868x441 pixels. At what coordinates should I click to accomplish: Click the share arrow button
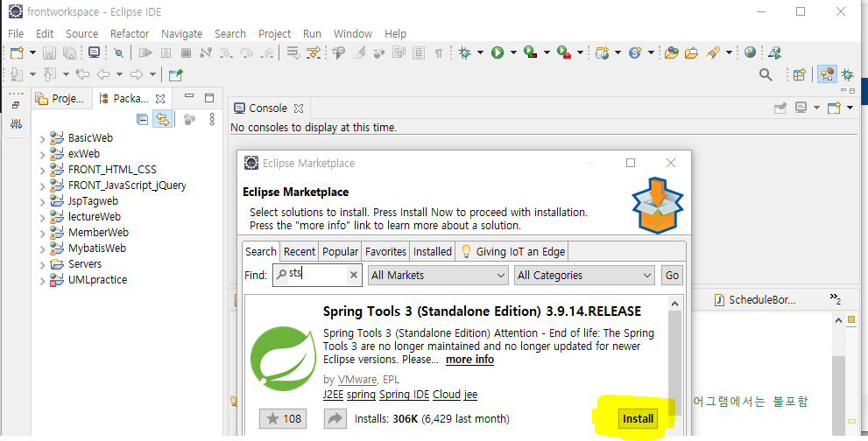pos(335,418)
